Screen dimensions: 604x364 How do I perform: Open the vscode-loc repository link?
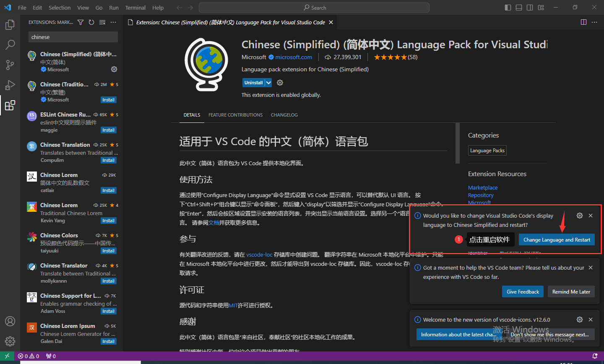click(x=259, y=255)
